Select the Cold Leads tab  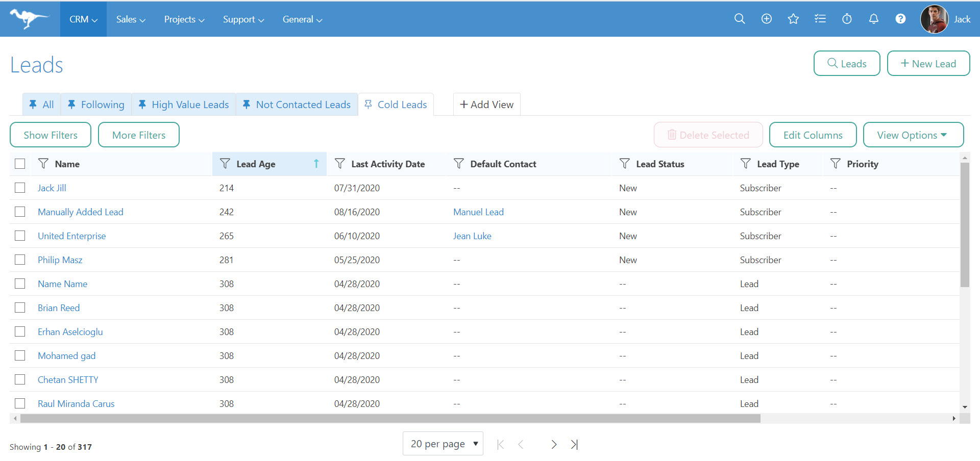tap(396, 104)
